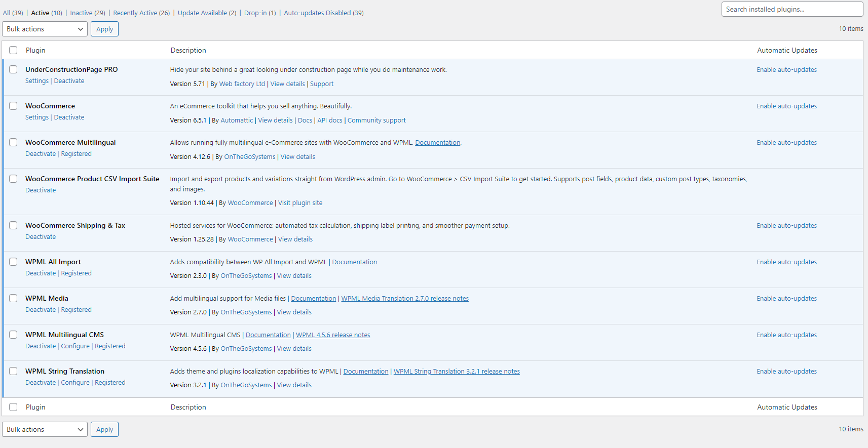Visit plugin site for CSV Import Suite
Screen dimensions: 868x448
point(300,203)
